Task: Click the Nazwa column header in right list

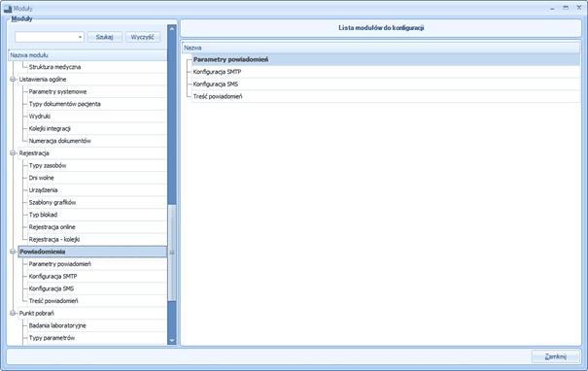Action: (381, 48)
